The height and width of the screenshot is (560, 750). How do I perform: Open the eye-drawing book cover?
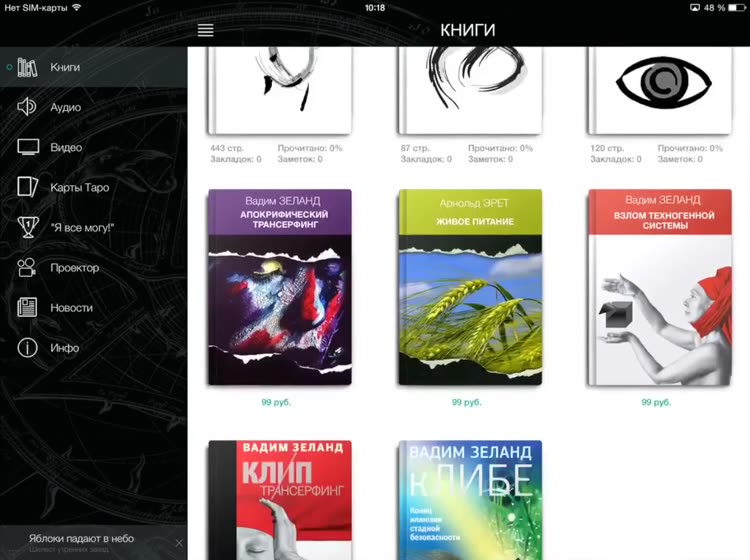coord(660,90)
